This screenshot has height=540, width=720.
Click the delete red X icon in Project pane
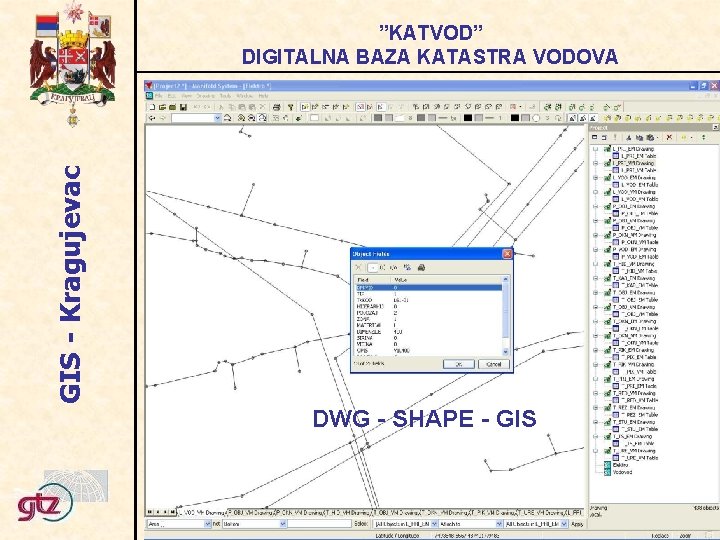pyautogui.click(x=669, y=137)
